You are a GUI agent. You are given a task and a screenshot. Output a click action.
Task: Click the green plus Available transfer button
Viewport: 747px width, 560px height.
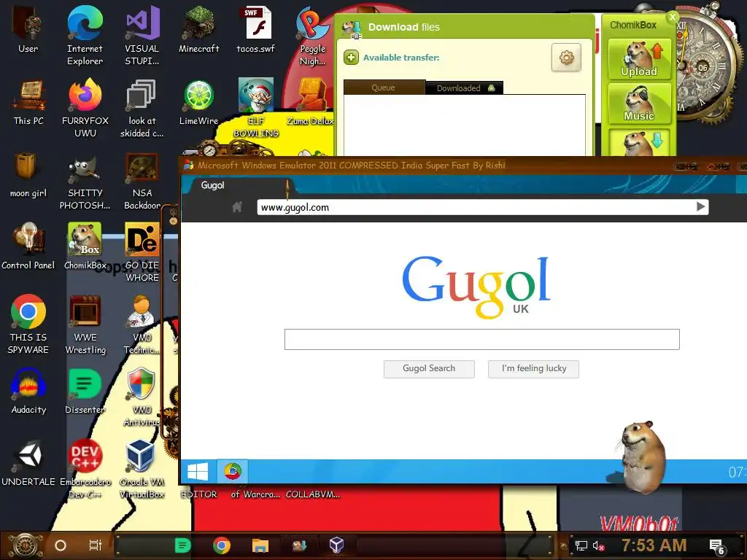click(351, 58)
